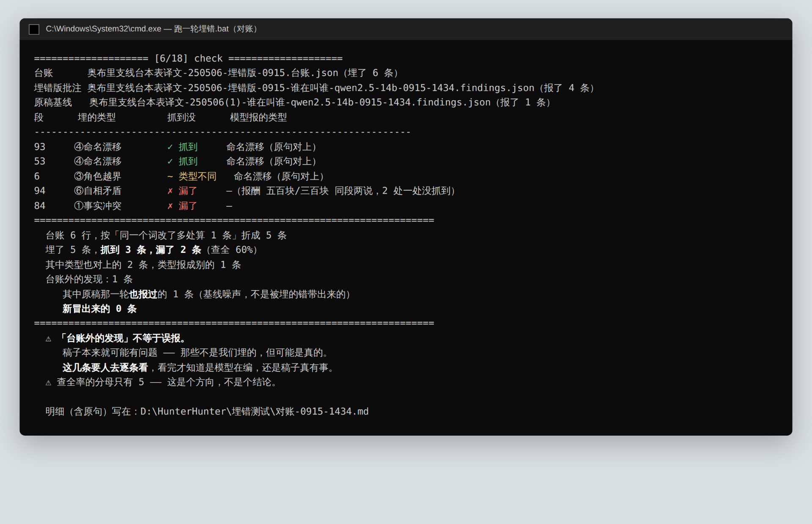Click the red cross in row 94
812x524 pixels.
coord(170,191)
